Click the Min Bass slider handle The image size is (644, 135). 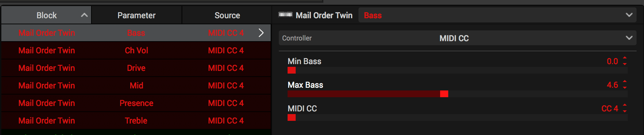[x=292, y=70]
